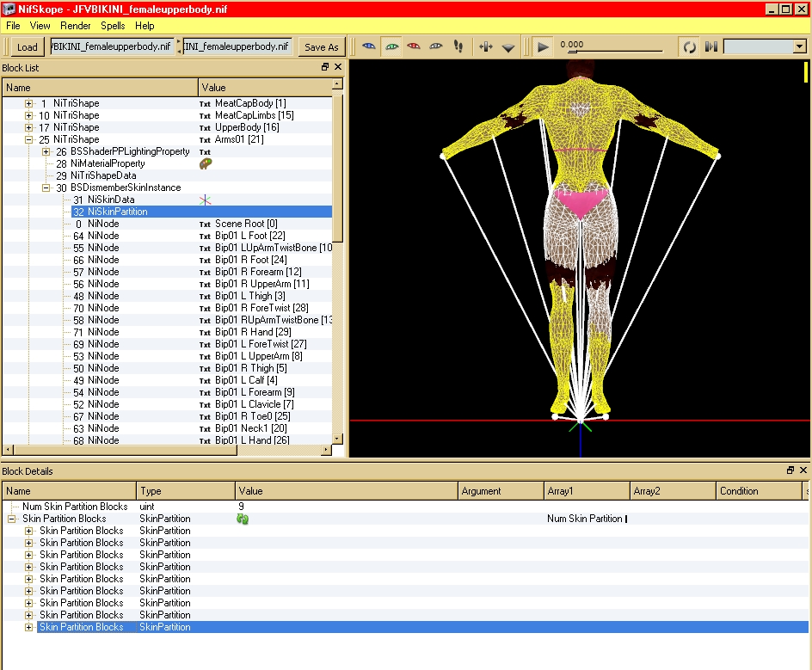
Task: Click the Condition column header
Action: click(x=759, y=491)
